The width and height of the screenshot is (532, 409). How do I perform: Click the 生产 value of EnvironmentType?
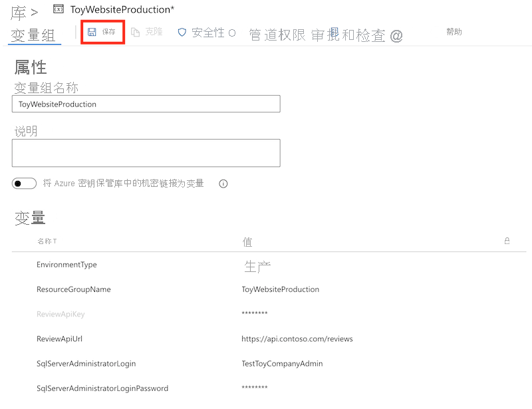[257, 267]
